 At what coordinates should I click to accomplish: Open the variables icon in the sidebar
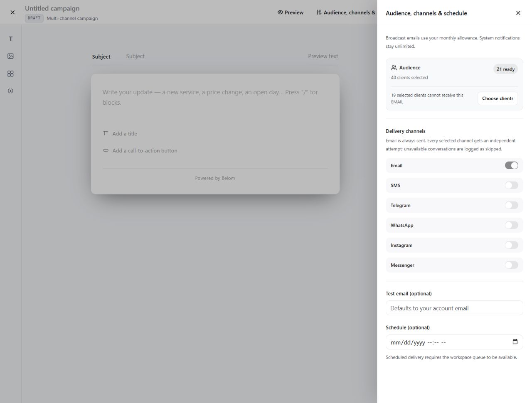coord(11,91)
